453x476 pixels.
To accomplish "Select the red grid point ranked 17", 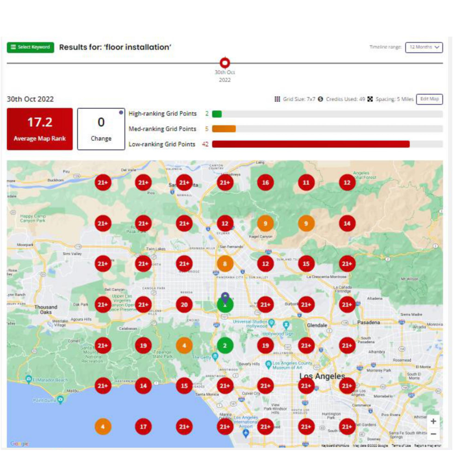I will [x=143, y=426].
